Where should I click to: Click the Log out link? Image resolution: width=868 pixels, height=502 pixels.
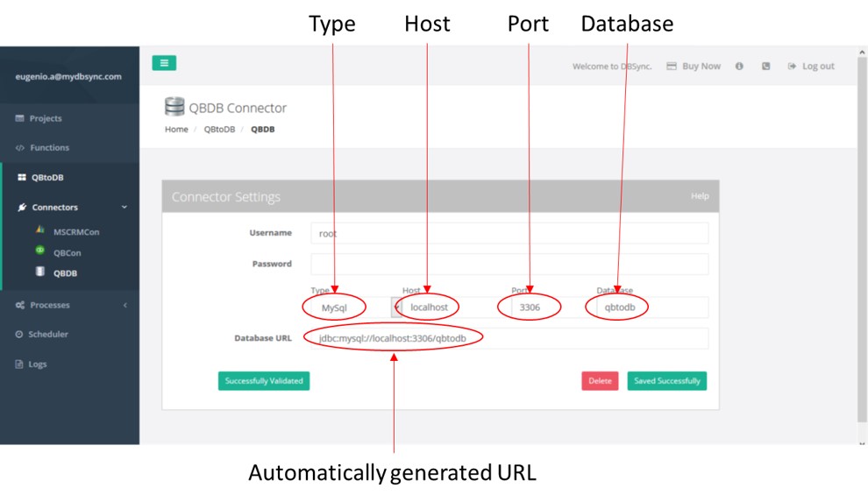pyautogui.click(x=817, y=67)
